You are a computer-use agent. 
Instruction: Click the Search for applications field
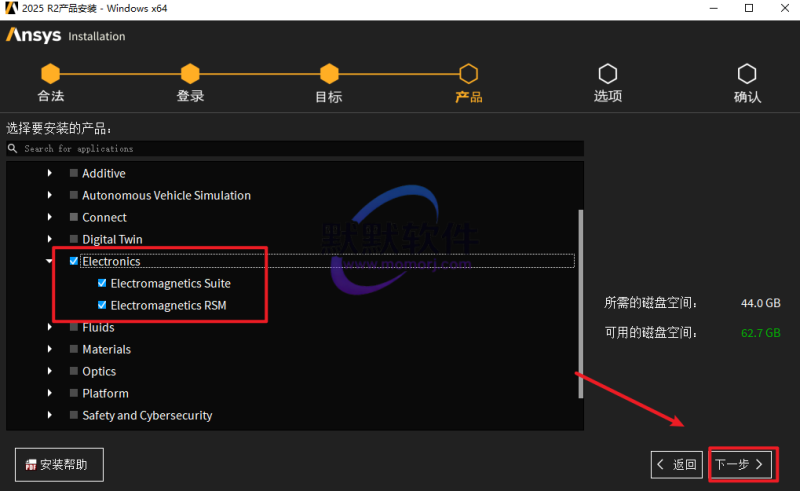[x=300, y=149]
